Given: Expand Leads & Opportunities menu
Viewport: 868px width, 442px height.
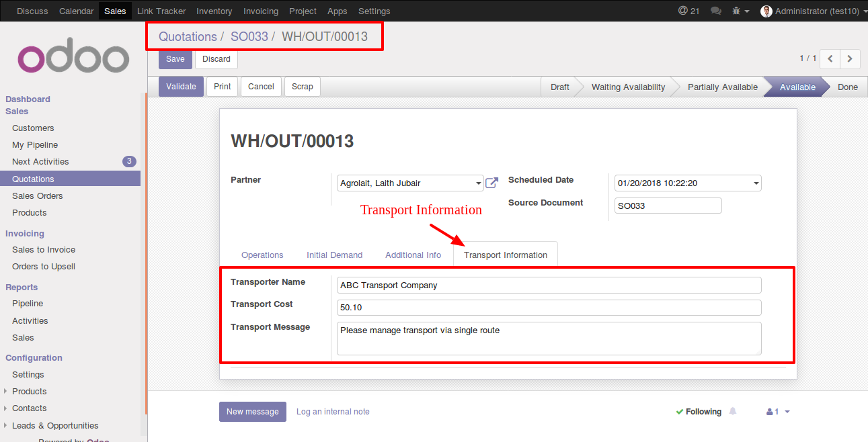Looking at the screenshot, I should (55, 425).
